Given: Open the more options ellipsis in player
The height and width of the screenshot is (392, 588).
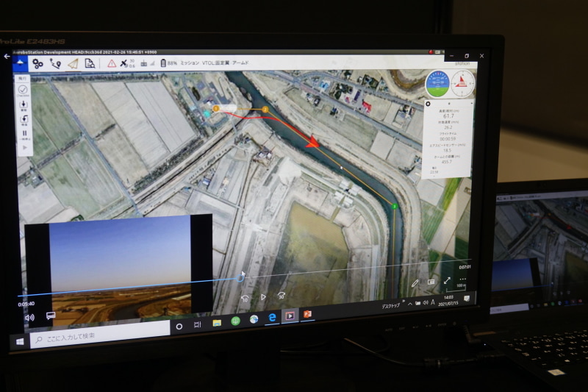Looking at the screenshot, I should tap(463, 279).
